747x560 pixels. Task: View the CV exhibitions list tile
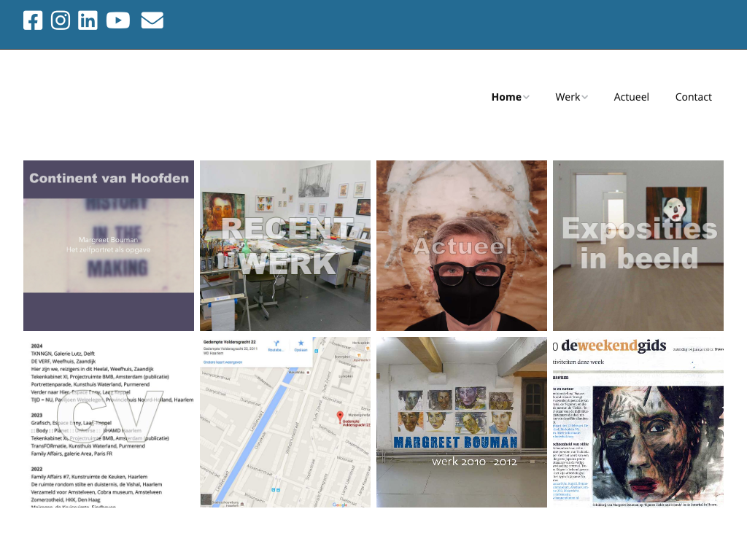click(x=109, y=422)
